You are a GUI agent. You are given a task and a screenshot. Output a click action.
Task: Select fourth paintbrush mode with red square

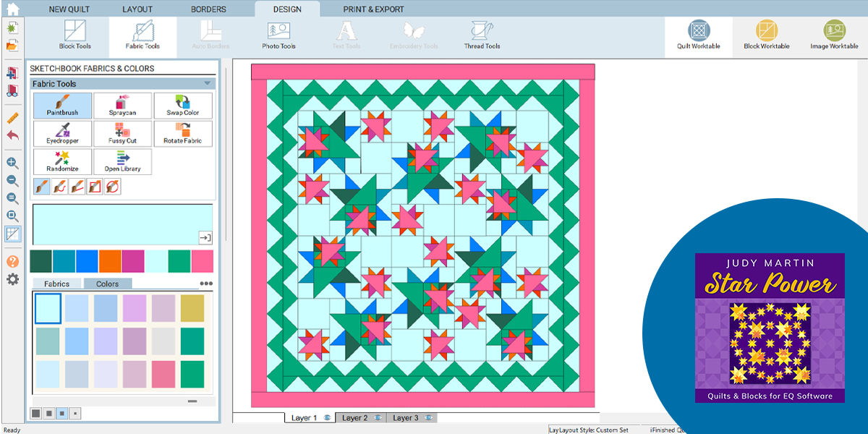[x=95, y=187]
